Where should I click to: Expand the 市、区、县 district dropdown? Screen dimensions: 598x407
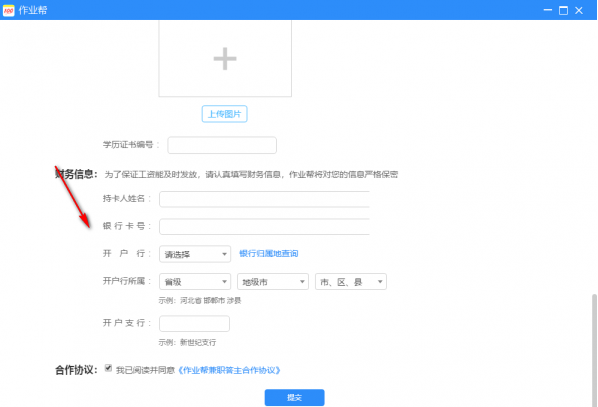tap(351, 282)
